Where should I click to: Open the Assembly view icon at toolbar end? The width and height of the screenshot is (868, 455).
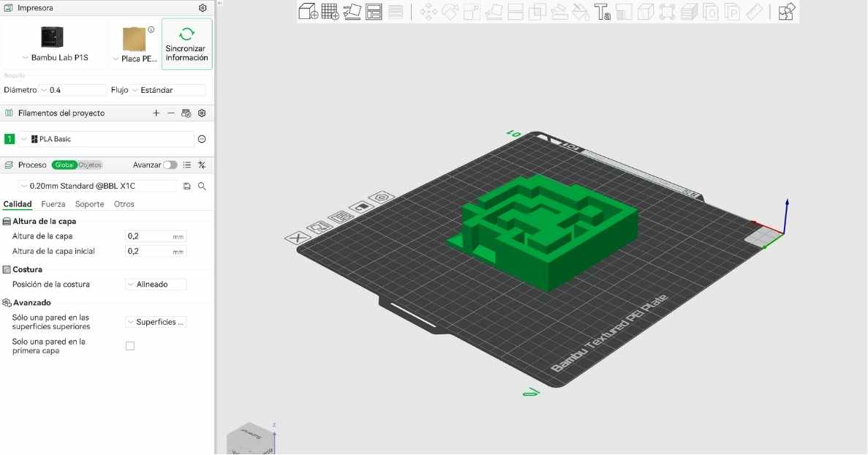point(786,12)
